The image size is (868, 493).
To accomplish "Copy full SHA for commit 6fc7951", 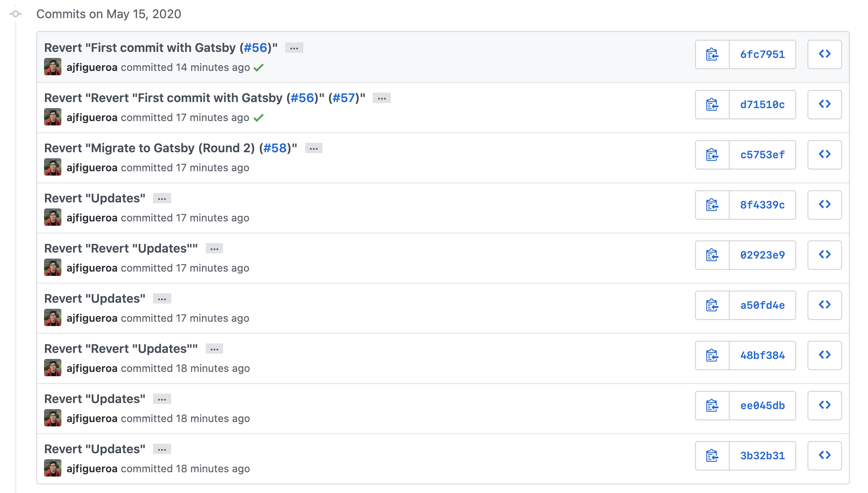I will click(x=712, y=54).
